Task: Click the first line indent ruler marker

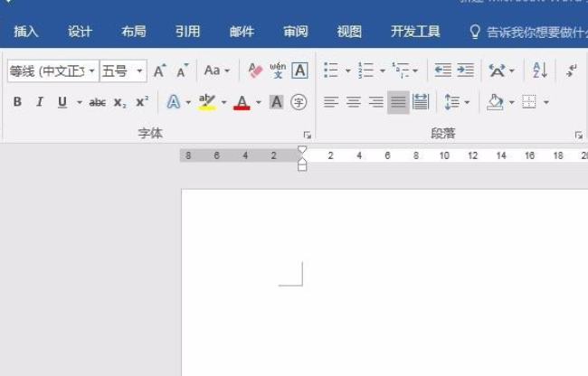Action: coord(302,150)
